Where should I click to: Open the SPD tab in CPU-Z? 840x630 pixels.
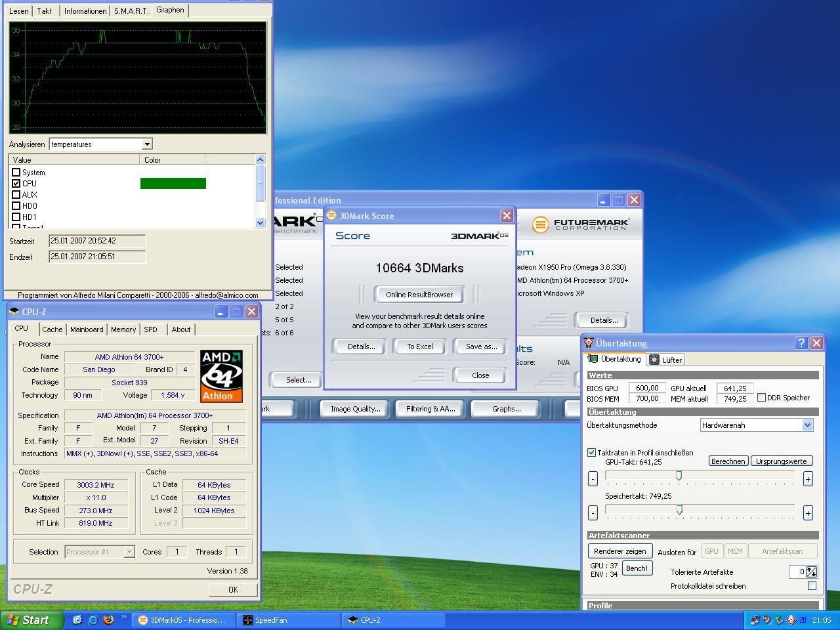point(151,330)
